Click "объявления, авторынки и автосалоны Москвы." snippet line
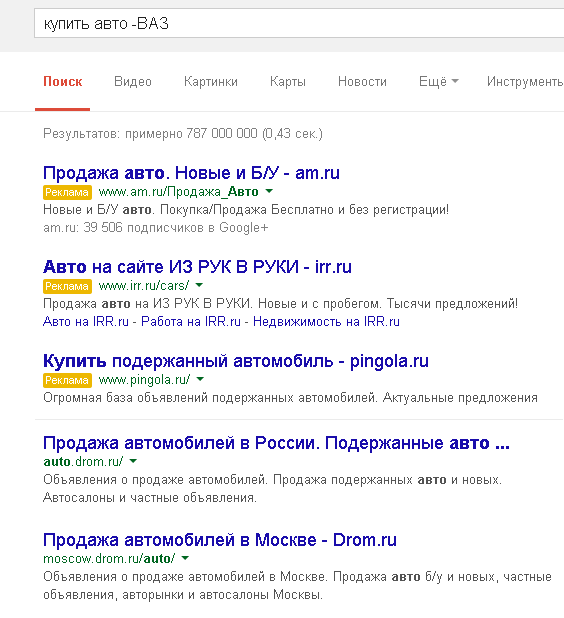Viewport: 564px width, 618px height. [183, 595]
